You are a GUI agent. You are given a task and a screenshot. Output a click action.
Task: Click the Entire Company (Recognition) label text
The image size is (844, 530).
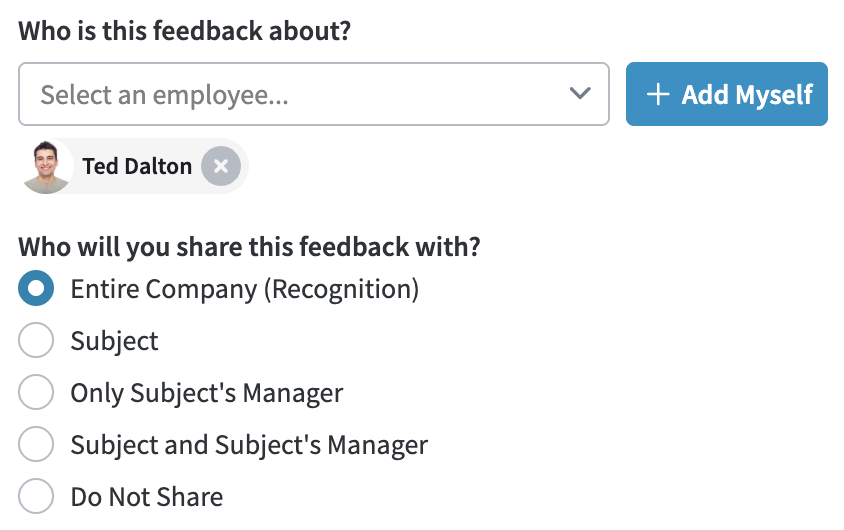(x=245, y=289)
